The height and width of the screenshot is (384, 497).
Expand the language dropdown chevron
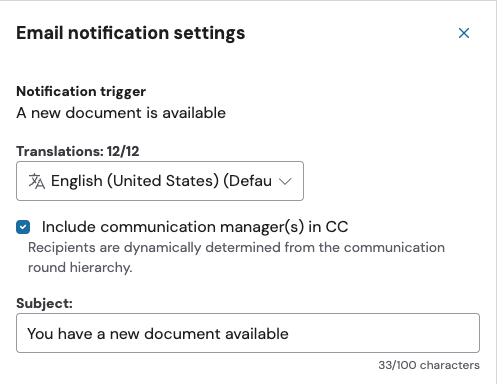(x=285, y=181)
